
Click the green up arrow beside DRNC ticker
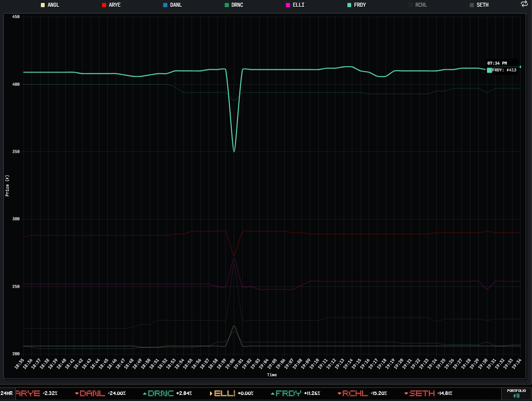[145, 393]
